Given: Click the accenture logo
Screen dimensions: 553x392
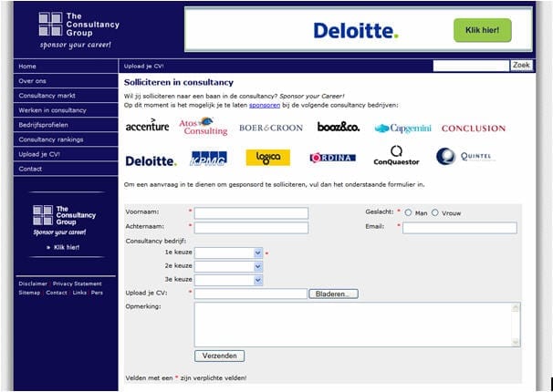Looking at the screenshot, I should [147, 126].
